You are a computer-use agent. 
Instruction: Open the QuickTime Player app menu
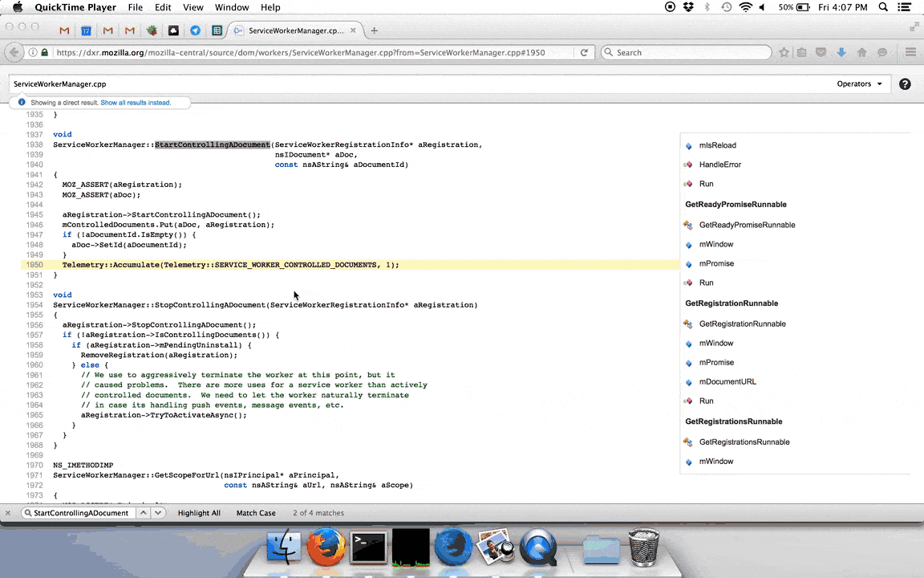tap(75, 7)
